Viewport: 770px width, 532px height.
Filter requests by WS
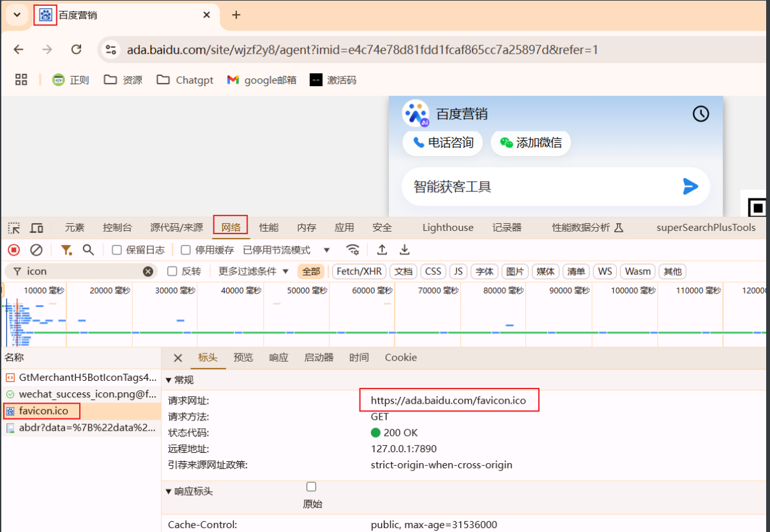click(605, 271)
